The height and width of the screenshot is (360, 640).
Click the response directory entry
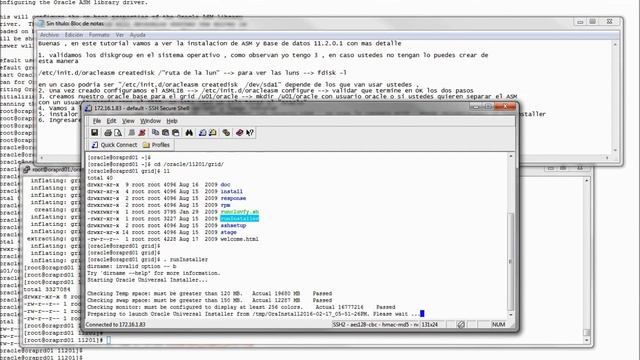click(x=233, y=198)
